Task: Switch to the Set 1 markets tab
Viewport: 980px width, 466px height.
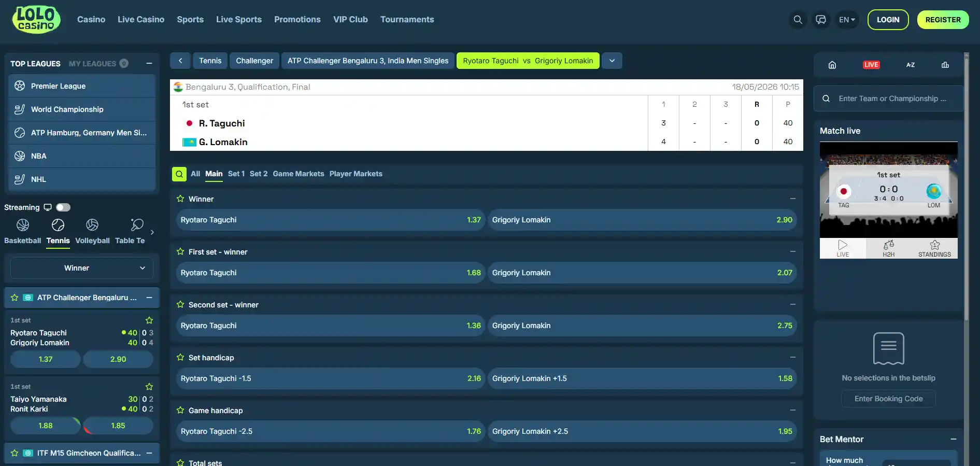Action: pos(236,174)
